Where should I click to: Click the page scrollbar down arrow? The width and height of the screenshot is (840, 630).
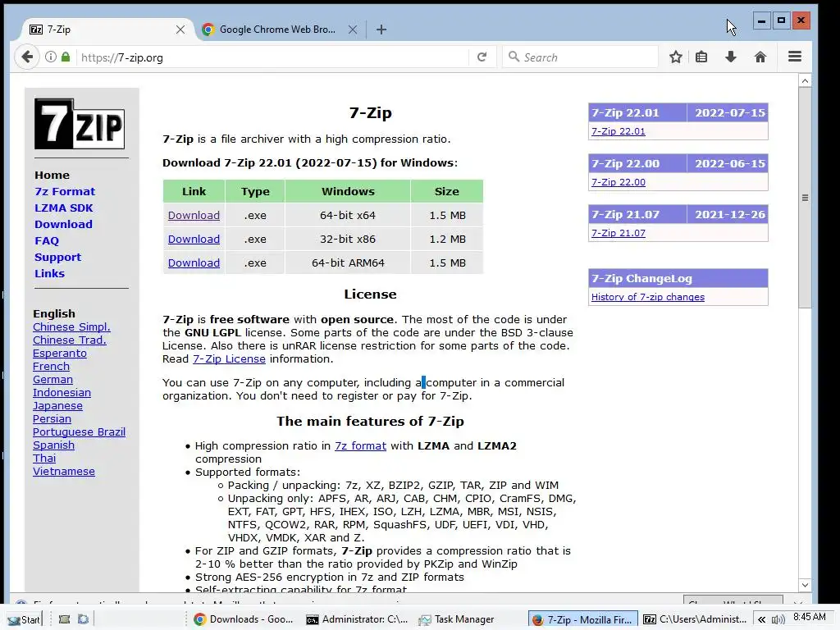[805, 585]
